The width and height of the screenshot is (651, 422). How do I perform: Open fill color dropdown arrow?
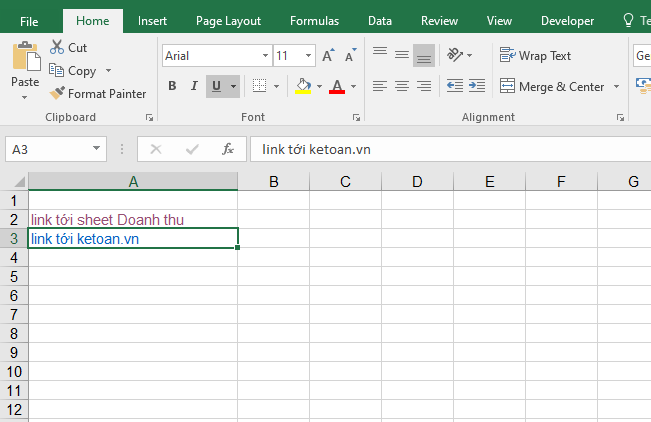pyautogui.click(x=319, y=86)
